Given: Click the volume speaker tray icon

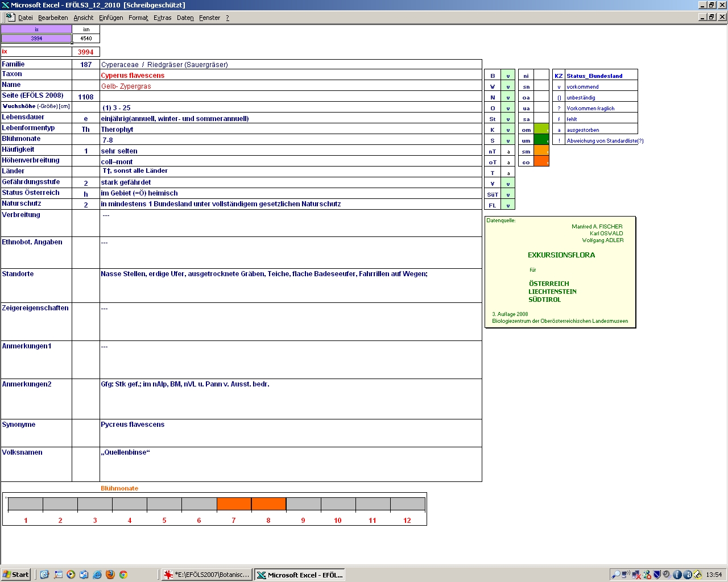Looking at the screenshot, I should [667, 575].
